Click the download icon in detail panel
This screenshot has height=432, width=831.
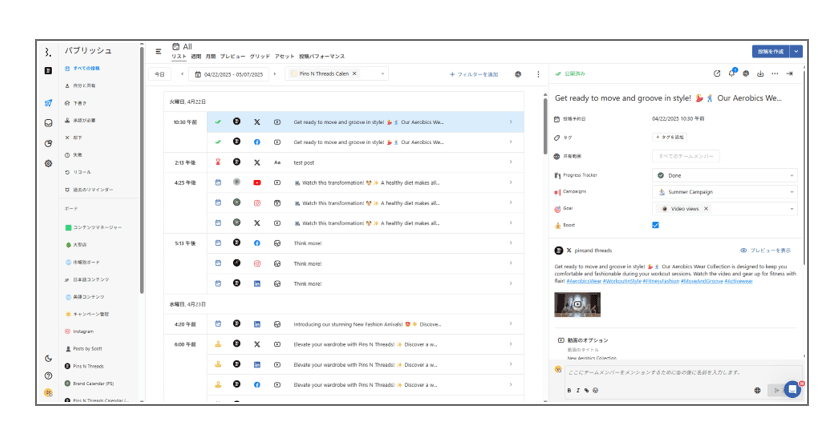761,74
